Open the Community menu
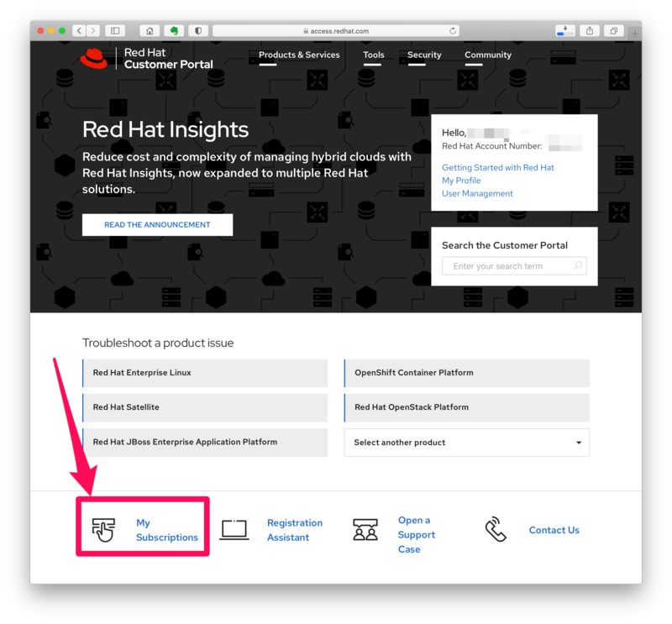Screen dimensions: 672x624 (488, 55)
